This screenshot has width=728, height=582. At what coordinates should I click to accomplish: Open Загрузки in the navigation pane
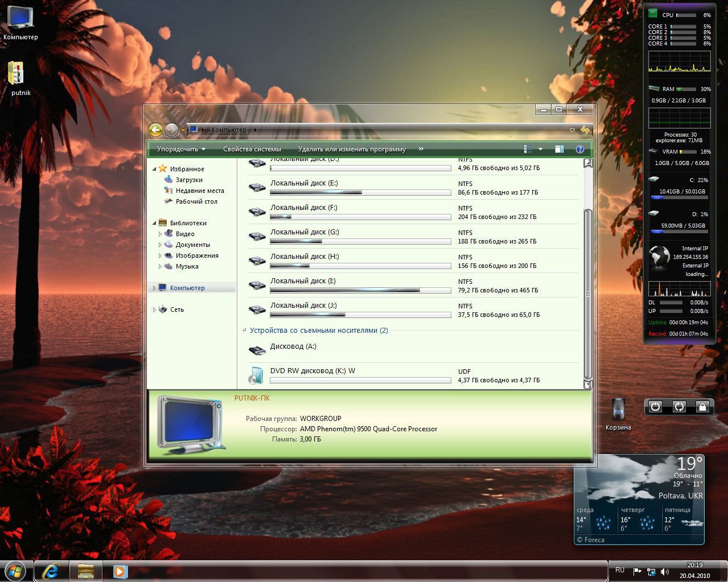189,180
